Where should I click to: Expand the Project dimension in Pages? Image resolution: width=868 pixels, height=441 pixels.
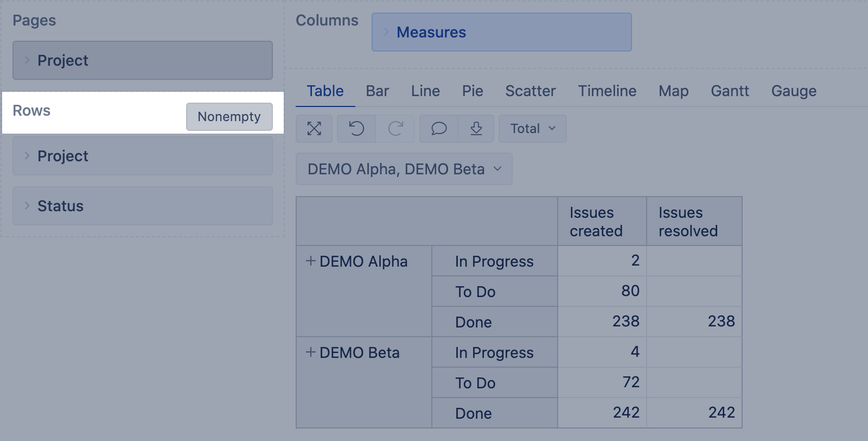pyautogui.click(x=27, y=60)
